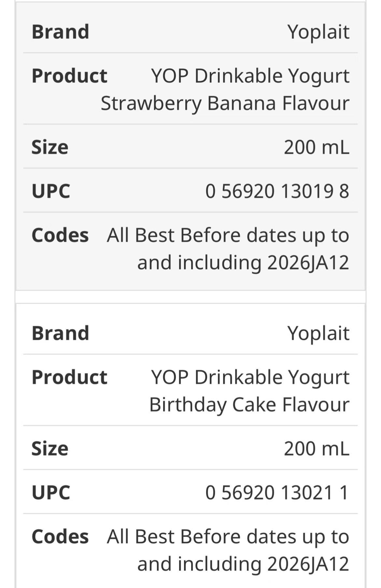
Task: Click the Codes label in Strawberry Banana card
Action: point(60,235)
